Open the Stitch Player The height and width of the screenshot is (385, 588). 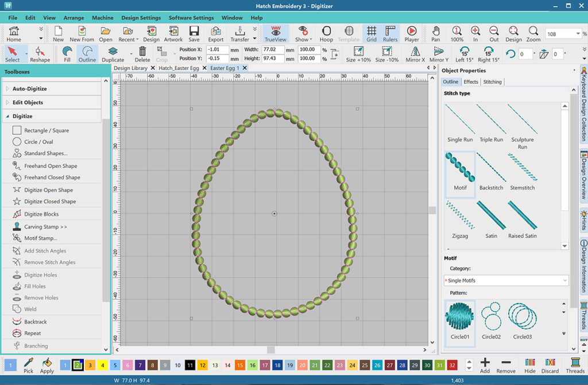click(x=411, y=33)
